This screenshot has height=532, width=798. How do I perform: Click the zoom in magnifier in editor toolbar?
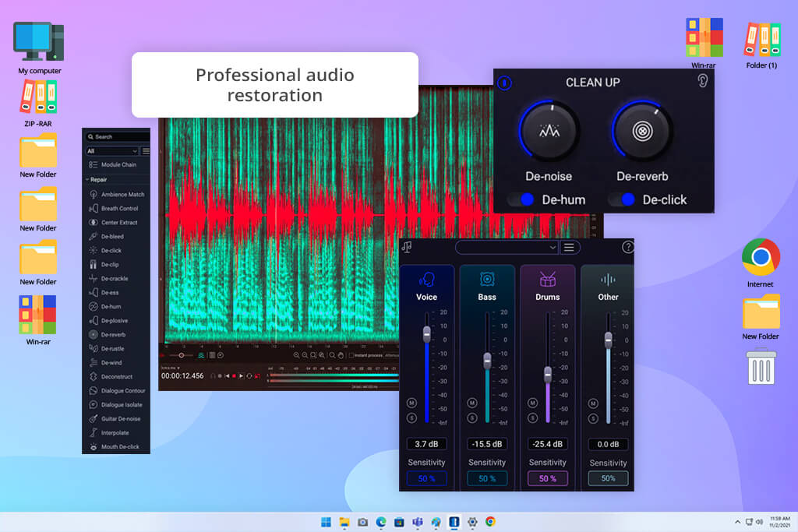pos(296,355)
